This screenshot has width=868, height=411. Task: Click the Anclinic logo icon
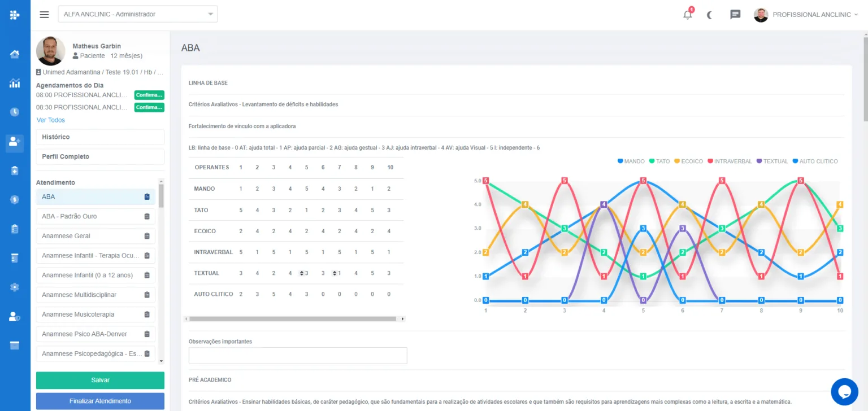point(15,15)
